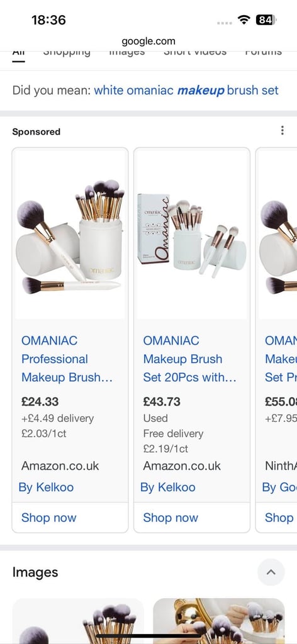Open first Images result thumbnail of brushes

pyautogui.click(x=78, y=621)
